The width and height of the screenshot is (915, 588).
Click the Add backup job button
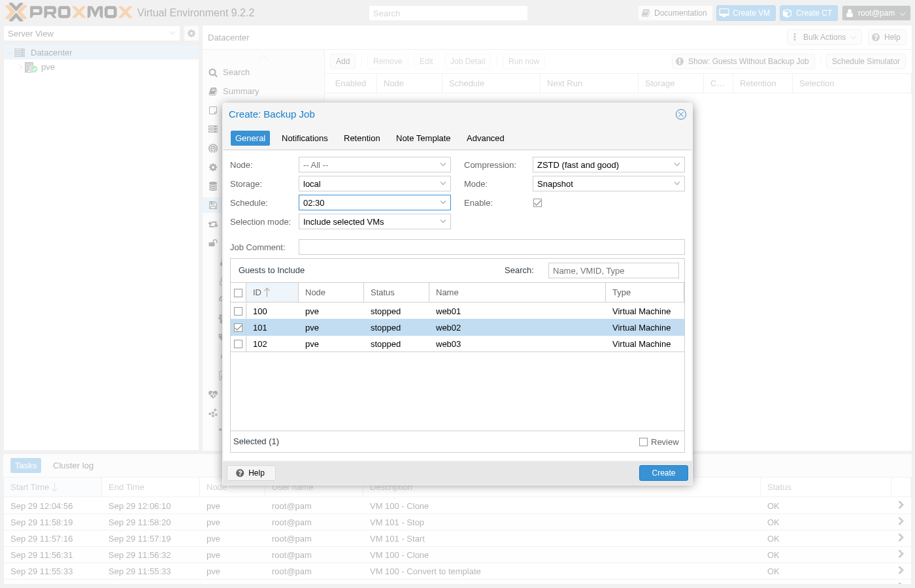(343, 61)
